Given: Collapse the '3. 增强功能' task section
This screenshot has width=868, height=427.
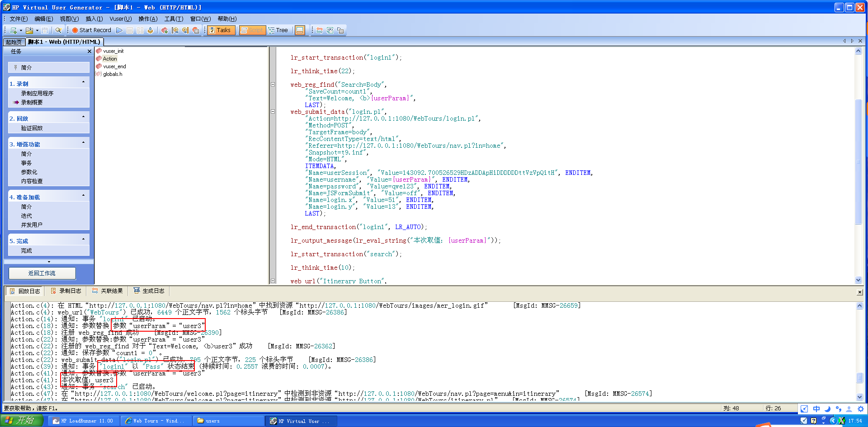Looking at the screenshot, I should point(83,143).
